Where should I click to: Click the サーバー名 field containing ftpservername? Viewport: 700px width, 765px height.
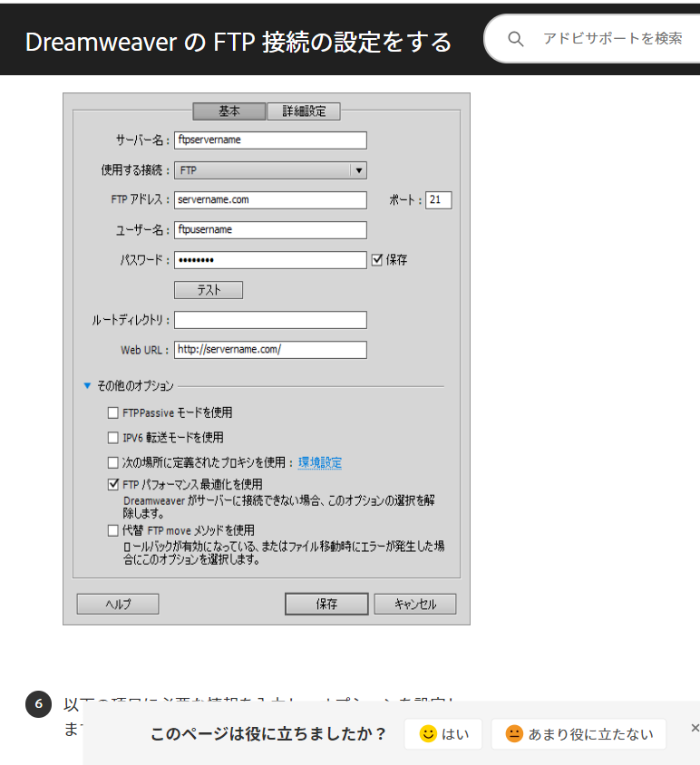[x=270, y=140]
